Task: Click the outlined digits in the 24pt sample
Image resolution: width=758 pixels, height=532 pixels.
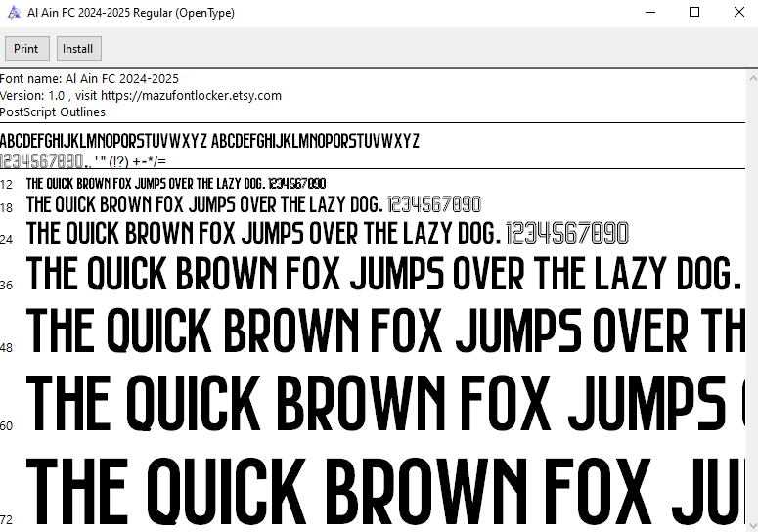Action: click(567, 234)
